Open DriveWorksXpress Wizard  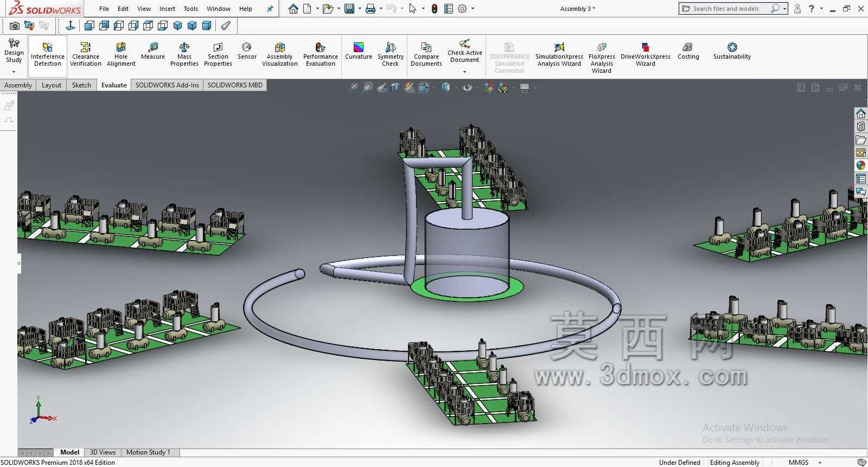(x=646, y=54)
